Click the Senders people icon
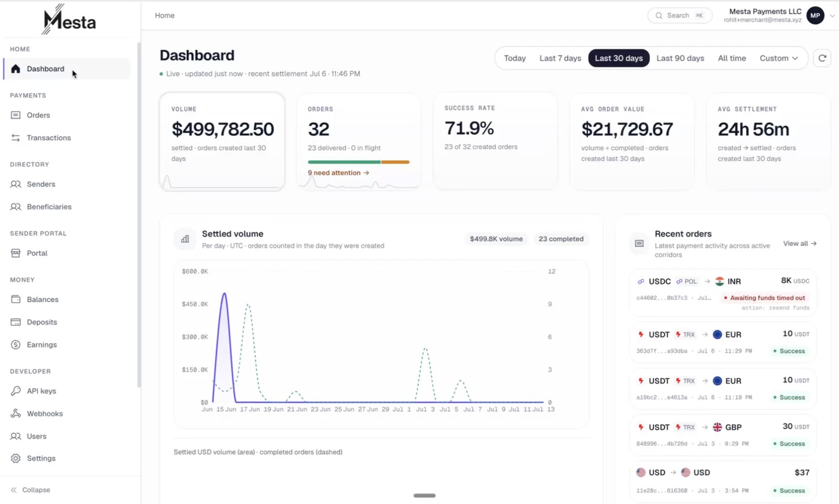 pyautogui.click(x=16, y=184)
